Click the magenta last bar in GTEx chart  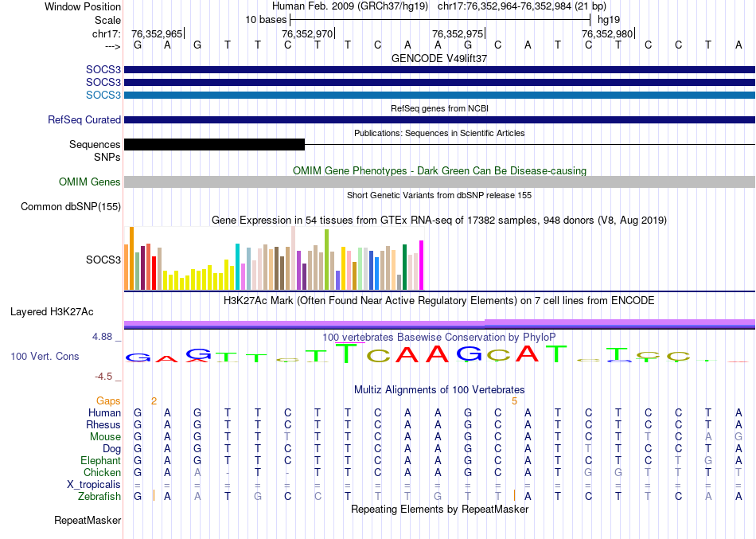422,265
